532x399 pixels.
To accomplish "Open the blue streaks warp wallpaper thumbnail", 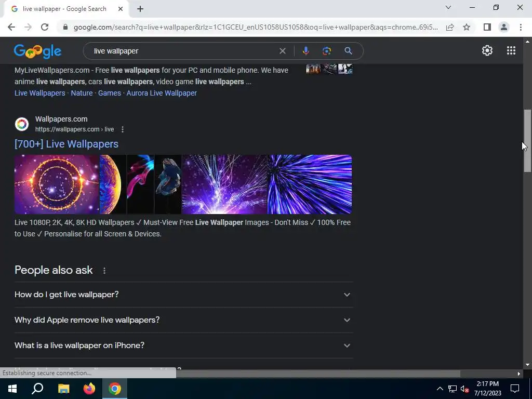I will click(310, 184).
